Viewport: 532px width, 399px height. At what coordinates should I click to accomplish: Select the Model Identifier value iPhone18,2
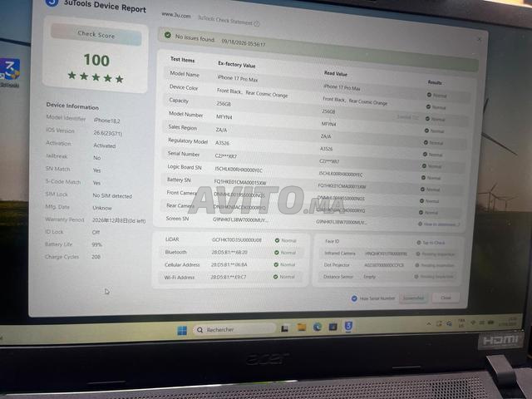click(107, 121)
